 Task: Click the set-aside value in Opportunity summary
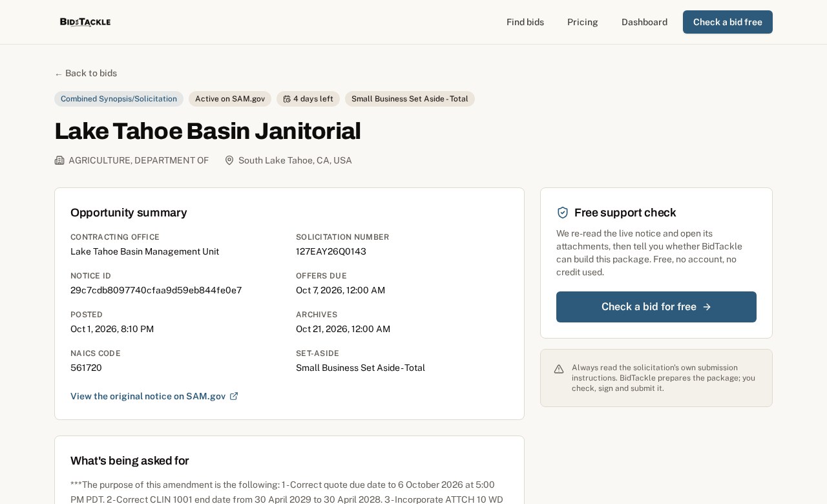361,368
